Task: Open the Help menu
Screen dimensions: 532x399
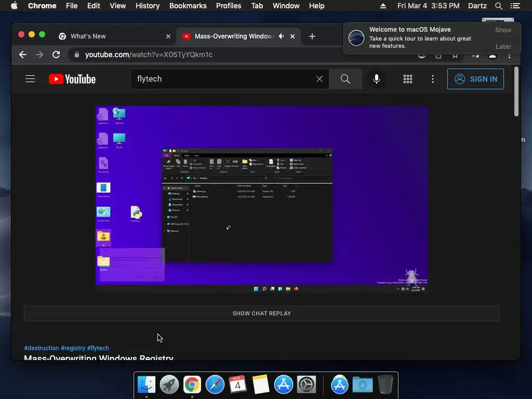Action: coord(316,6)
